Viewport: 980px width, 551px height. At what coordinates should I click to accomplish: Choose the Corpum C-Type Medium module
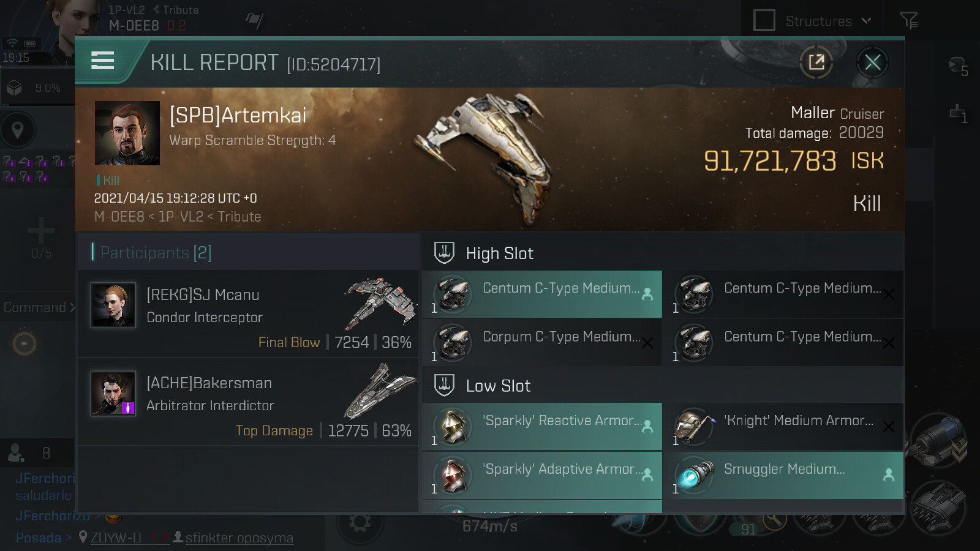pos(542,343)
